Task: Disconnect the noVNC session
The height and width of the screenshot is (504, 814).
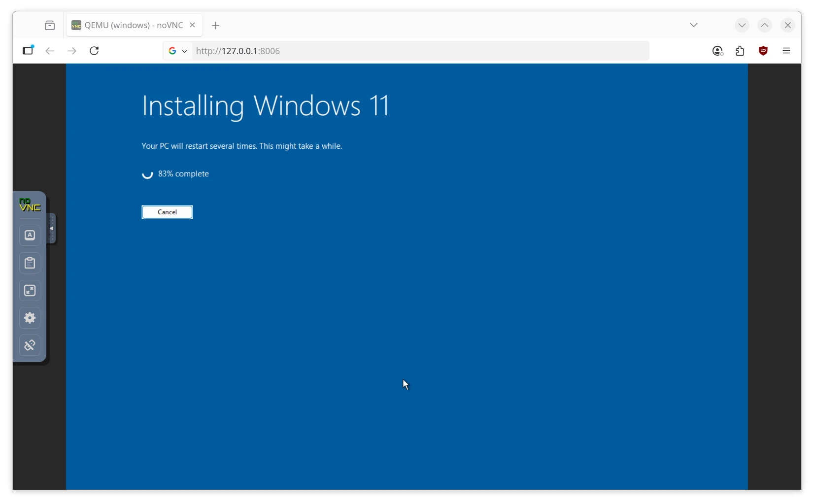Action: click(30, 345)
